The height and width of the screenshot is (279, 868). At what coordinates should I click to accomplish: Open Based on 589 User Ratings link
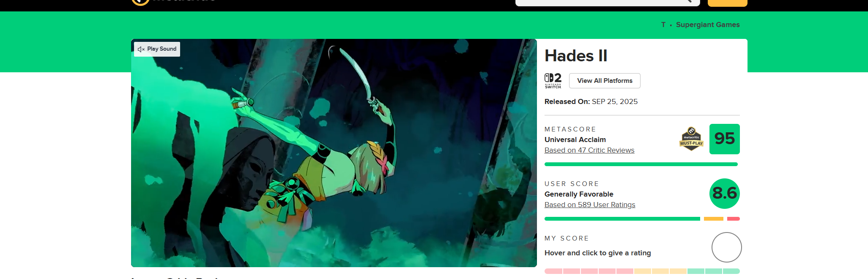590,205
